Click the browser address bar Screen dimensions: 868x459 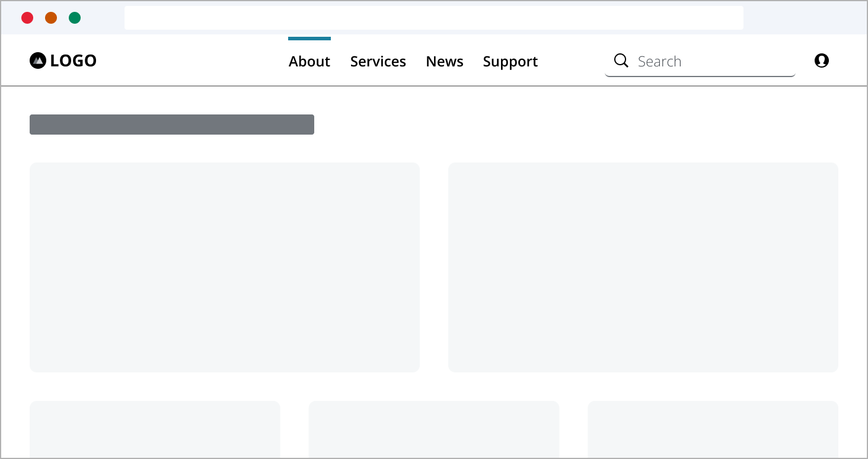[x=433, y=17]
